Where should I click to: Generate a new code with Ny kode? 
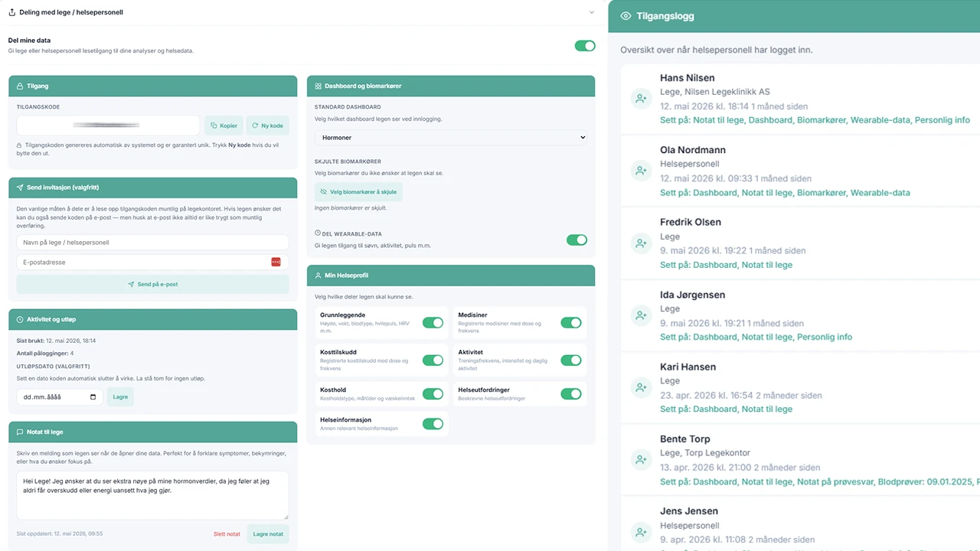coord(267,126)
